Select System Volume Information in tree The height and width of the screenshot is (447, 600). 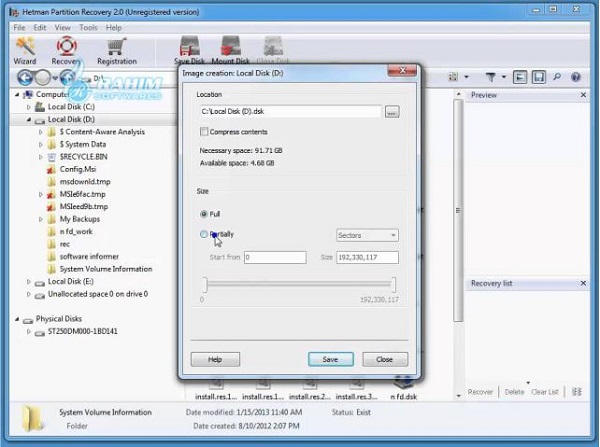coord(100,269)
